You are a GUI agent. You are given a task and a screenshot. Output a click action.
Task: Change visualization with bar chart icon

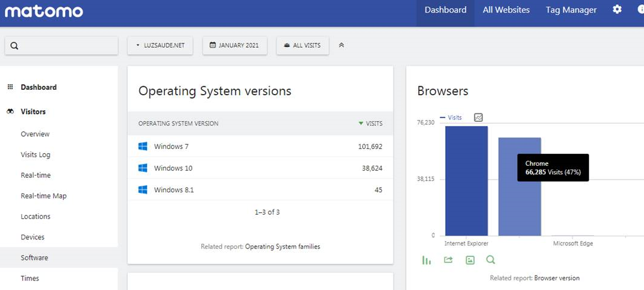427,260
